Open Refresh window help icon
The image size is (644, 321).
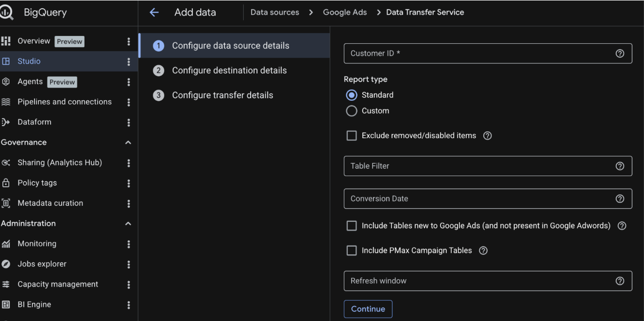pyautogui.click(x=620, y=281)
